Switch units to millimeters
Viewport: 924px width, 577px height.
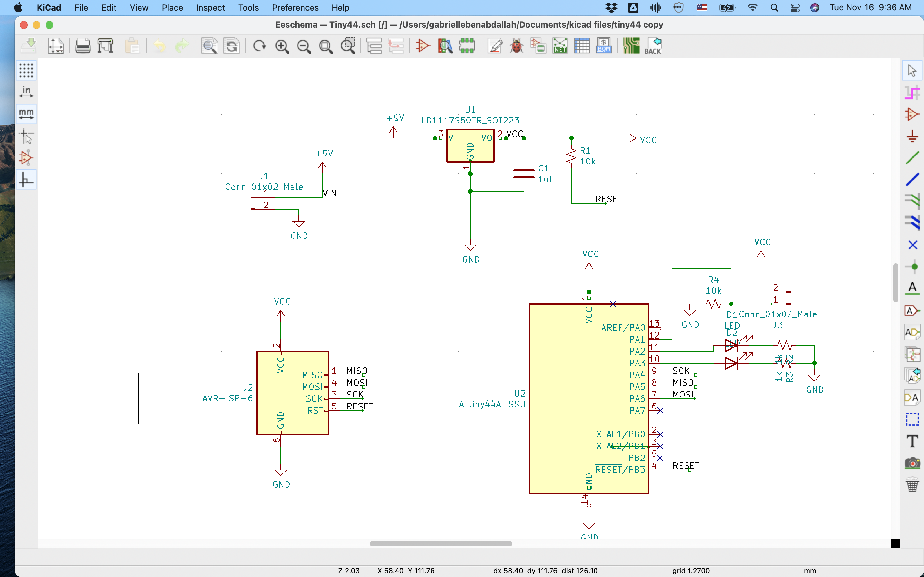[x=26, y=114]
